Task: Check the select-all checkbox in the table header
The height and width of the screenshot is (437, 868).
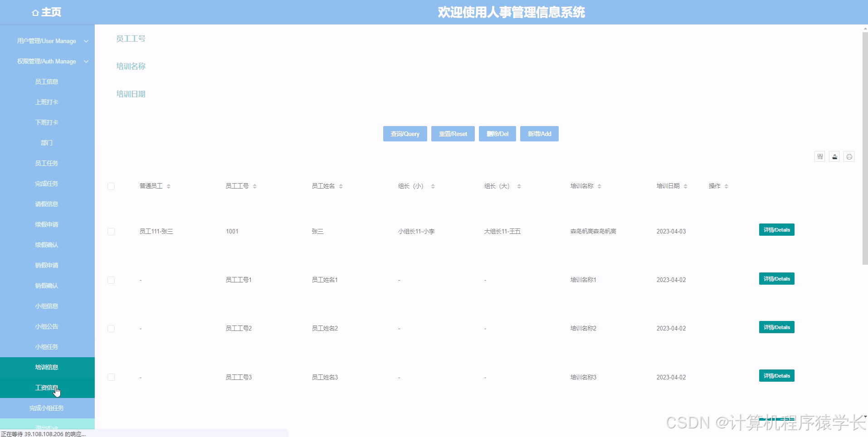Action: tap(111, 186)
